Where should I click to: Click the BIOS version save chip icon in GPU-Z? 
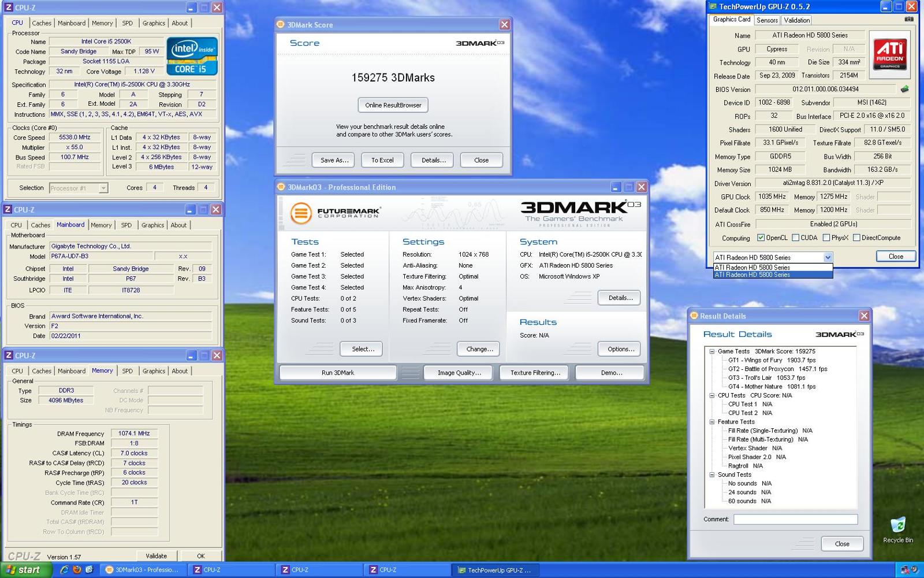coord(904,89)
